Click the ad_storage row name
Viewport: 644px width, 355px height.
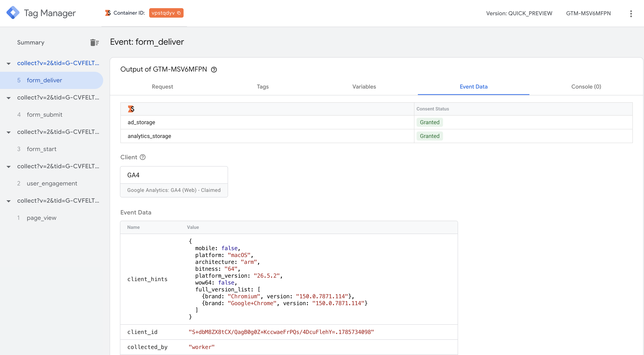(141, 122)
